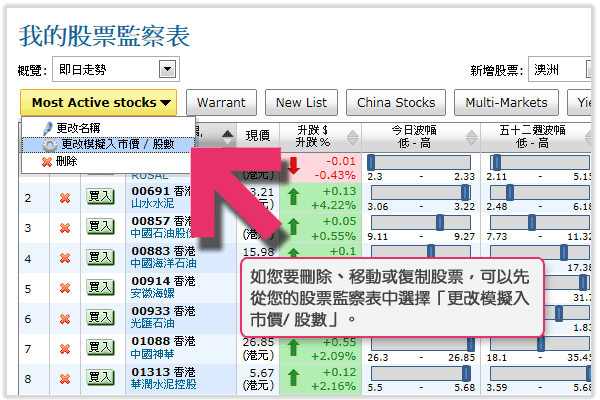Image resolution: width=600 pixels, height=400 pixels.
Task: Open the 概覽 即日走勢 dropdown
Action: coord(116,69)
